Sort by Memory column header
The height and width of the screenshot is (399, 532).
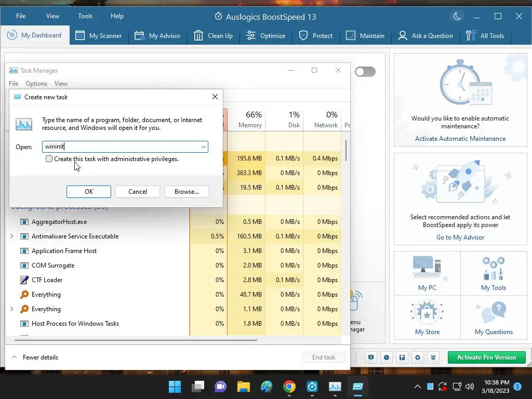(x=247, y=119)
